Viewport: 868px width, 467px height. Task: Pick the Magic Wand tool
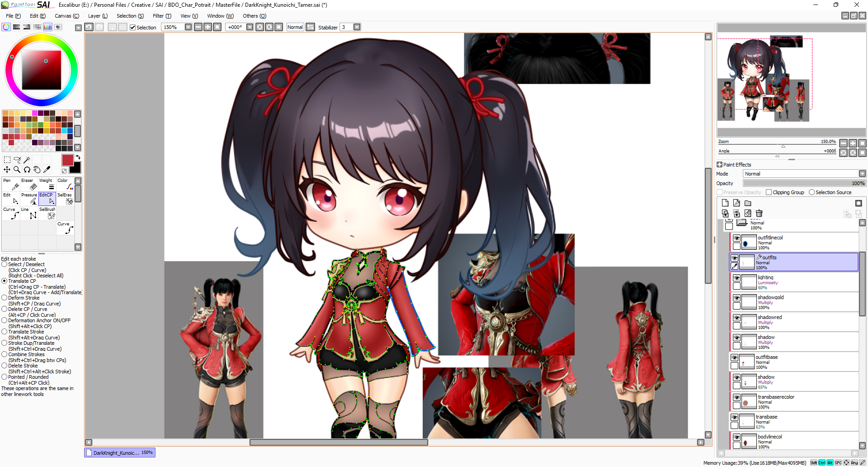pyautogui.click(x=27, y=160)
